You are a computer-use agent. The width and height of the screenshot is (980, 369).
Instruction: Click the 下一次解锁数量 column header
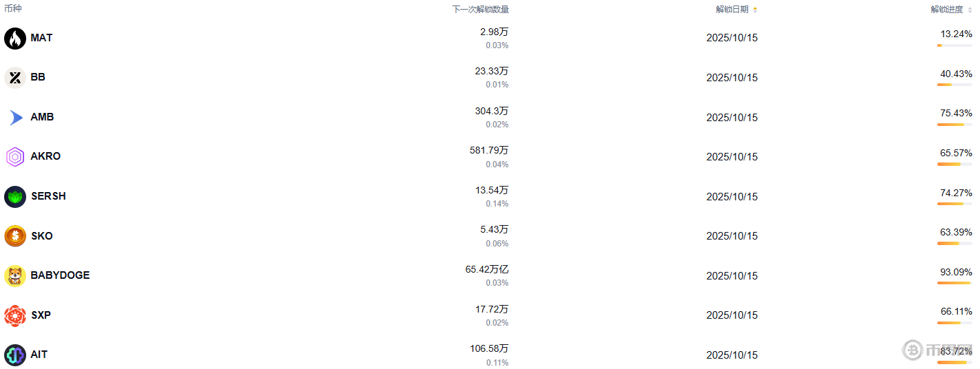click(x=480, y=10)
